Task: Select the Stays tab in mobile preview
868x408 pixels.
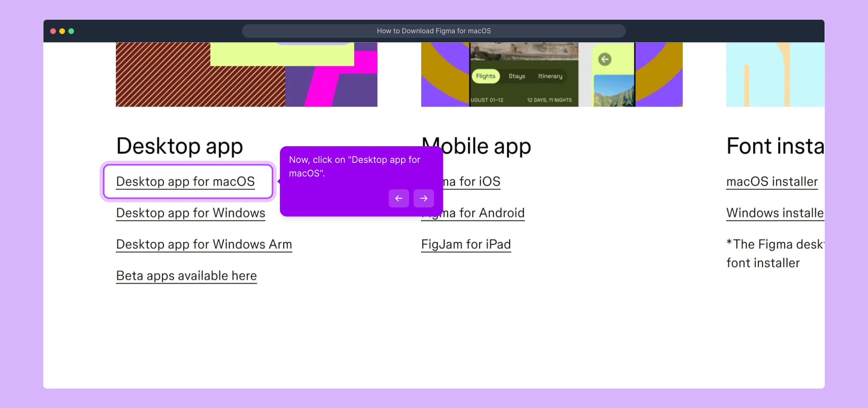Action: click(x=517, y=76)
